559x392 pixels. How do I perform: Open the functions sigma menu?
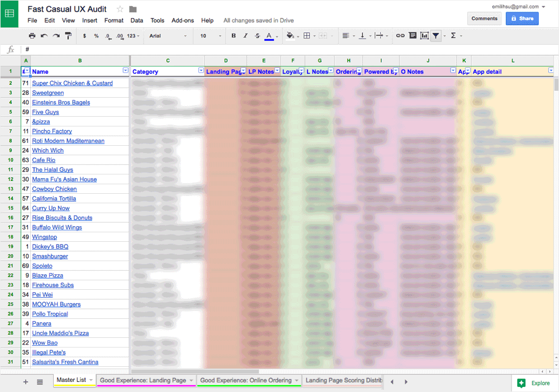pos(453,36)
